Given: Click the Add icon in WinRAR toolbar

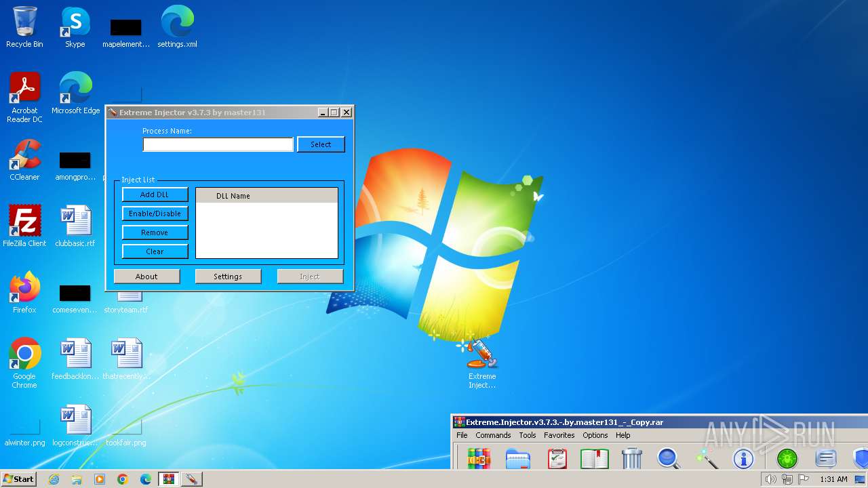Looking at the screenshot, I should 479,459.
